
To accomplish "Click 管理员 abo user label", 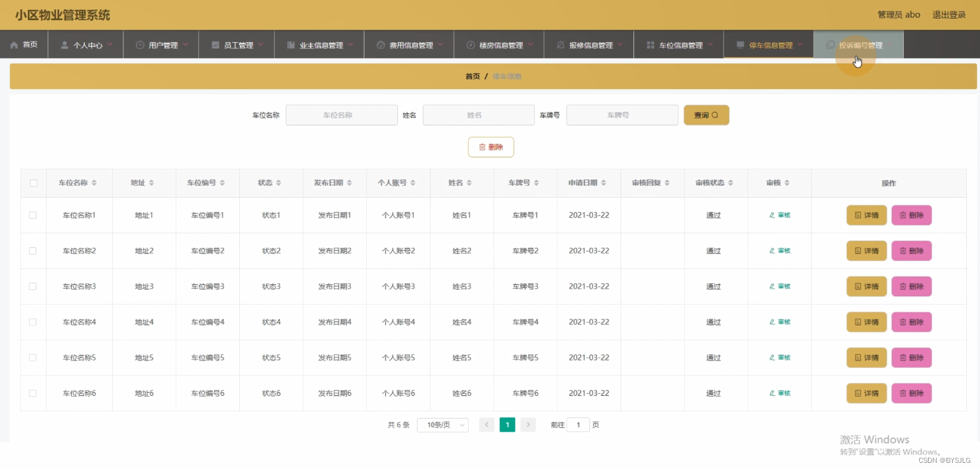I will (x=899, y=15).
